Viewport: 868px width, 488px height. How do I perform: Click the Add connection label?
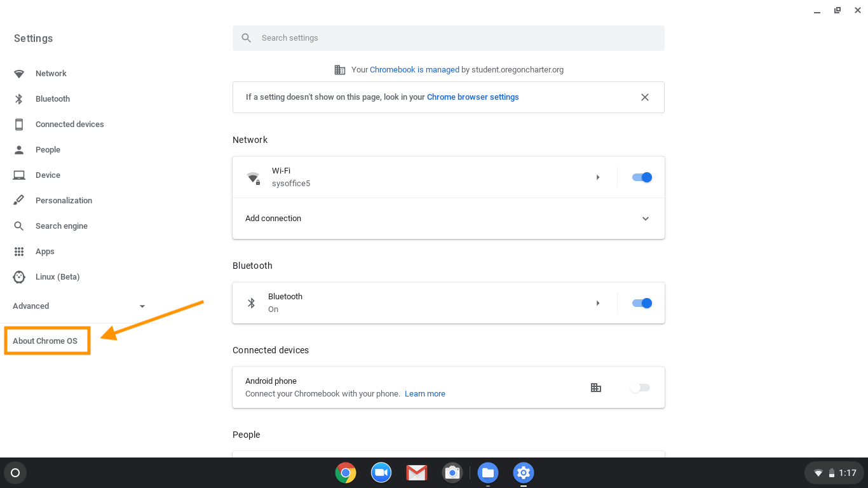[x=273, y=219]
